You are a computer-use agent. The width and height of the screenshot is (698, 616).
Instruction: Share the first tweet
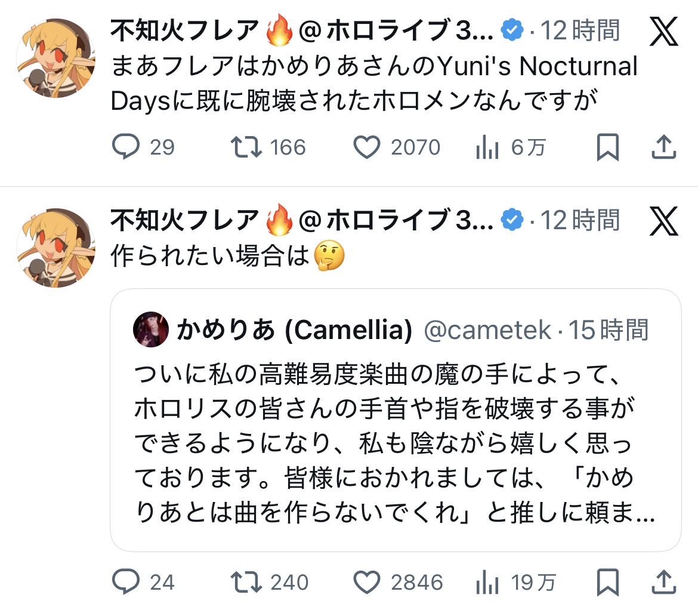tap(664, 147)
